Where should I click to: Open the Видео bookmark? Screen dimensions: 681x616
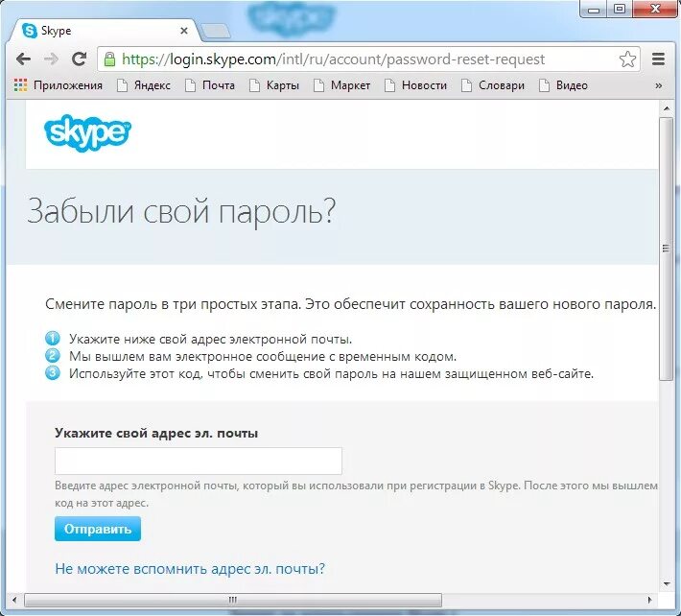563,85
